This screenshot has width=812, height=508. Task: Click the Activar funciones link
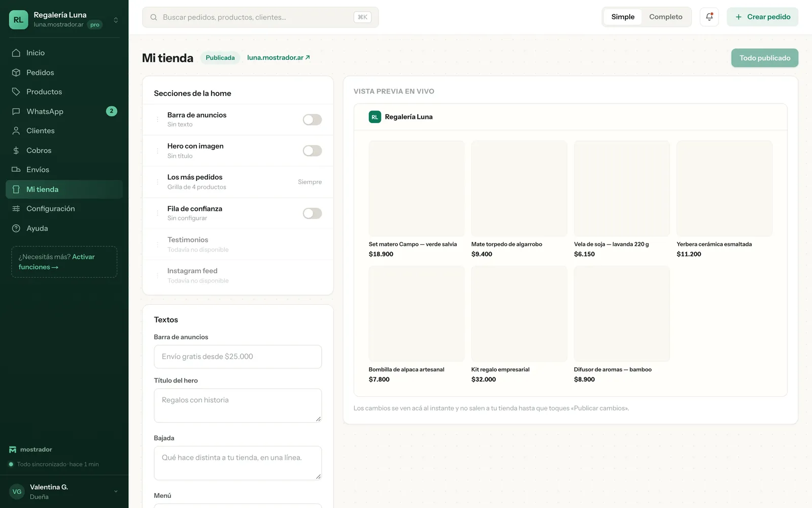(x=57, y=262)
